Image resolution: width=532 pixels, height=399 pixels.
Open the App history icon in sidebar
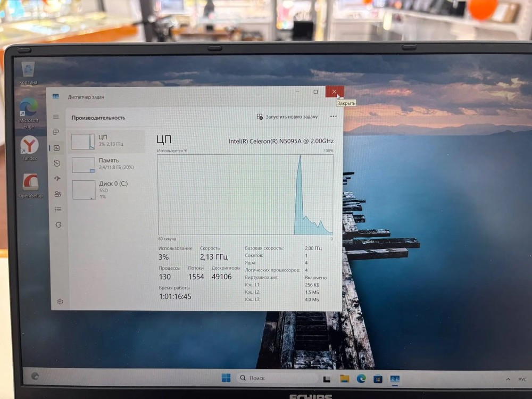pyautogui.click(x=57, y=163)
